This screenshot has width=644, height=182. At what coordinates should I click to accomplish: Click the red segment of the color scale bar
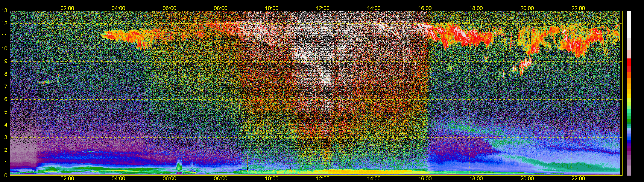coord(629,62)
